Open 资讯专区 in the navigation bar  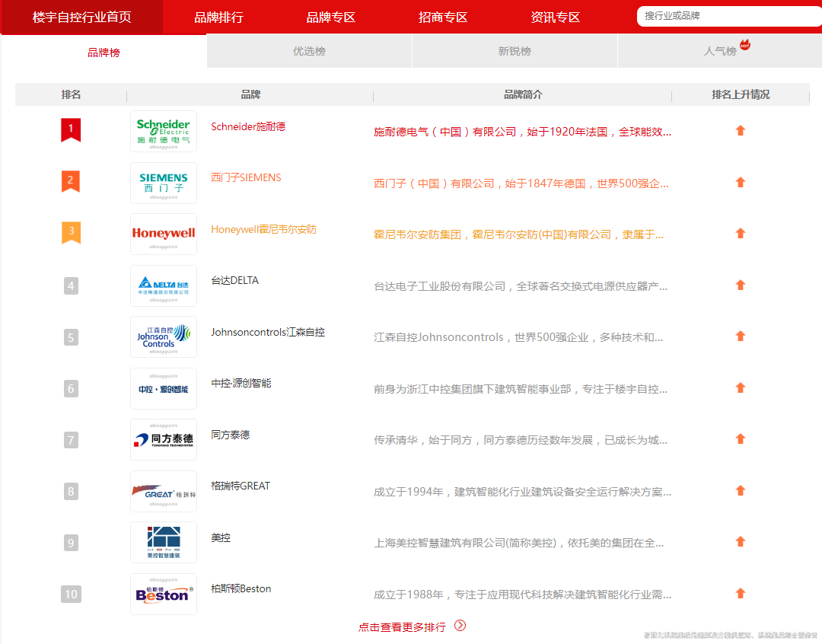pyautogui.click(x=555, y=17)
